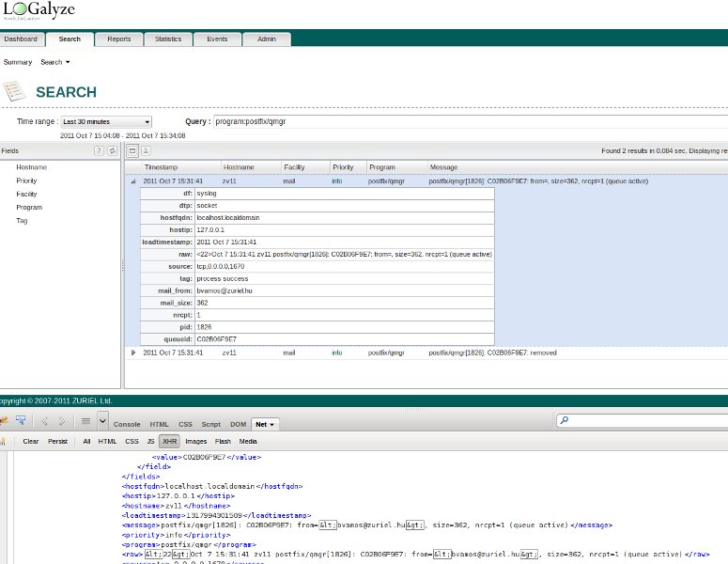Open the Time range dropdown
The width and height of the screenshot is (728, 564).
click(x=105, y=122)
